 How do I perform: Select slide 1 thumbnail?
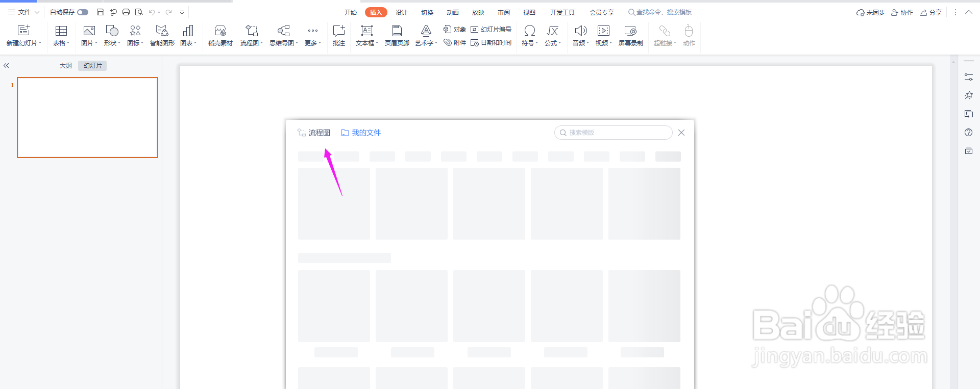pos(88,118)
